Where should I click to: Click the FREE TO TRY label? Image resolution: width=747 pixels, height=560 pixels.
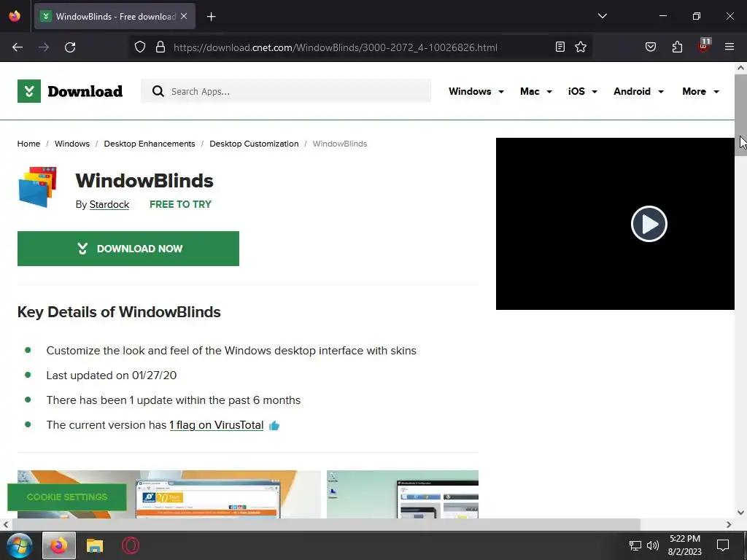180,204
